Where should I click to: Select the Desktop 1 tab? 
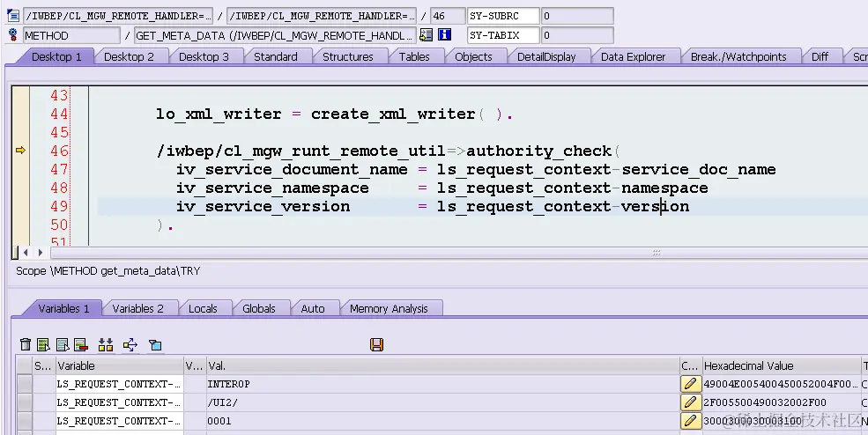pyautogui.click(x=56, y=56)
